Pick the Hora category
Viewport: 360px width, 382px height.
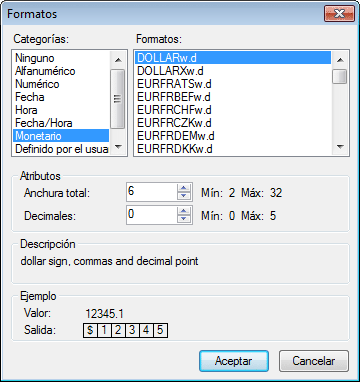tap(61, 110)
